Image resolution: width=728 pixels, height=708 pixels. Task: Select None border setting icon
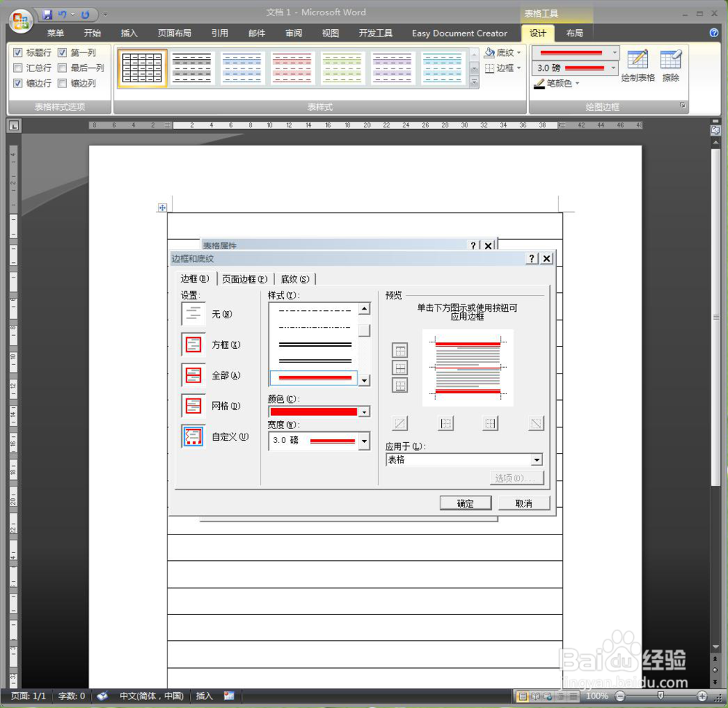pos(193,314)
